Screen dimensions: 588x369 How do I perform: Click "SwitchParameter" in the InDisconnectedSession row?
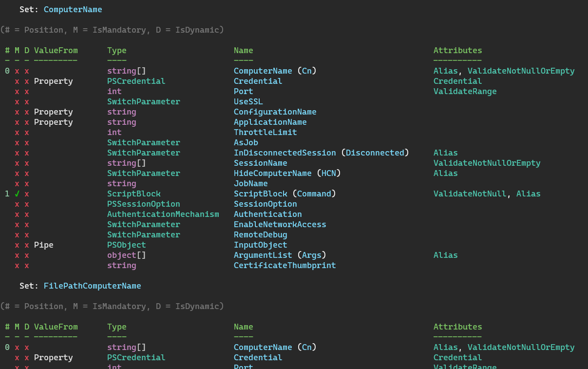144,153
